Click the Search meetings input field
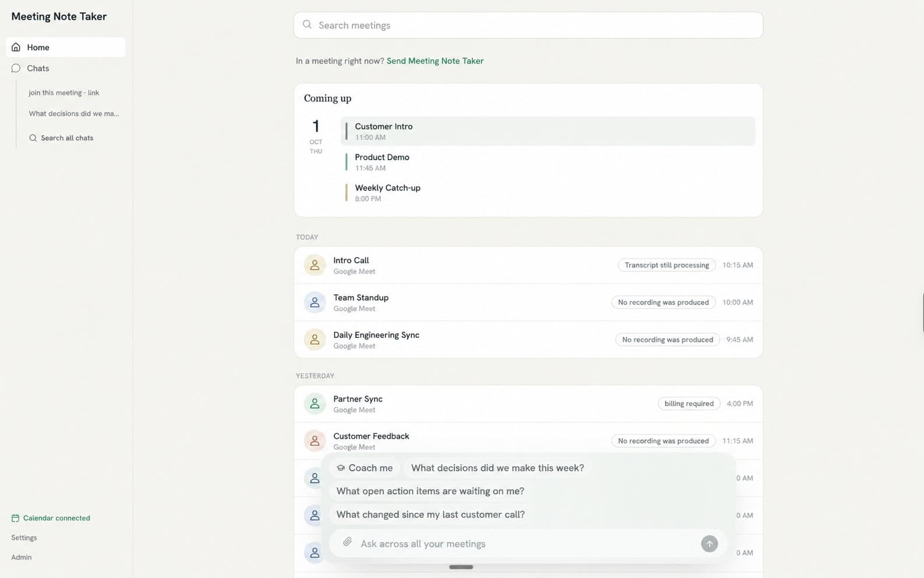 (x=528, y=25)
